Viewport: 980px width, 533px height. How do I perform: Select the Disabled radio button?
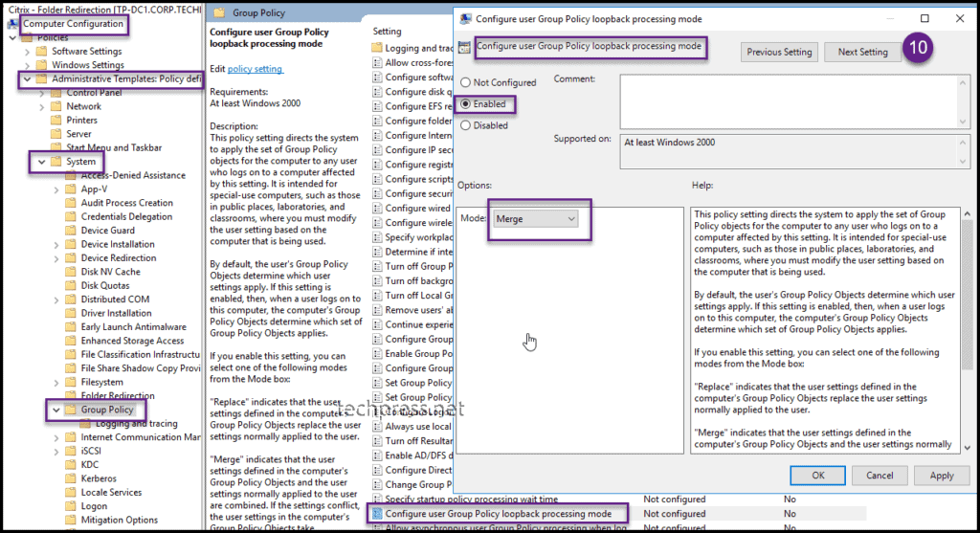click(x=465, y=125)
